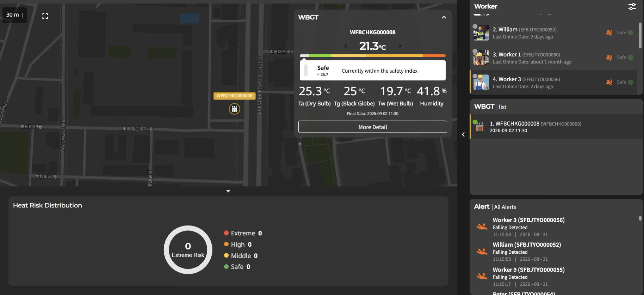Open More Detail for WBGT
The image size is (644, 295).
[373, 127]
